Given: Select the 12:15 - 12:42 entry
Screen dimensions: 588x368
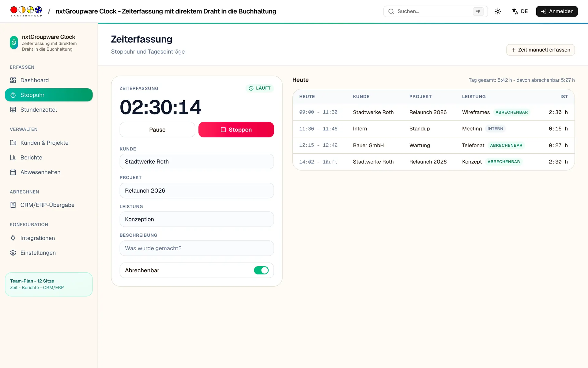Looking at the screenshot, I should point(433,145).
